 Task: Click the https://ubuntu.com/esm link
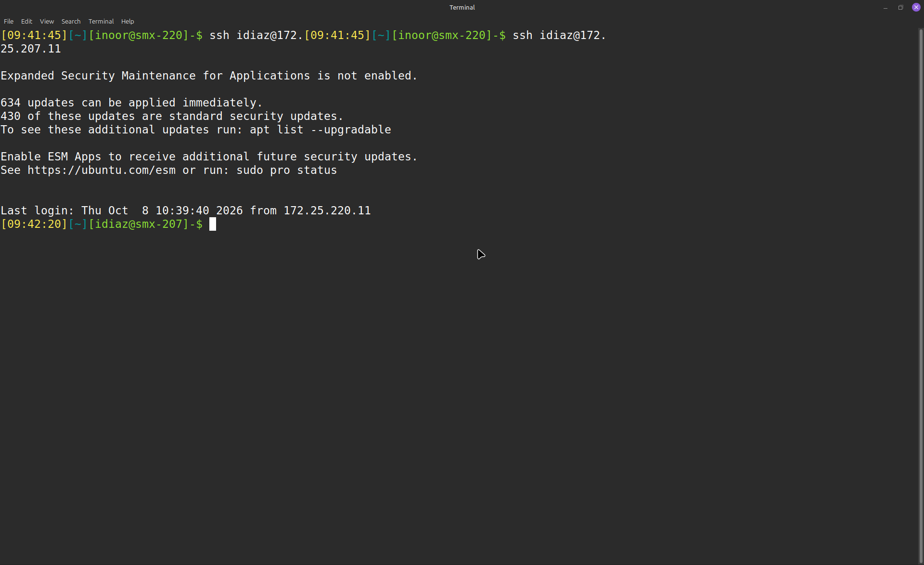[x=102, y=170]
